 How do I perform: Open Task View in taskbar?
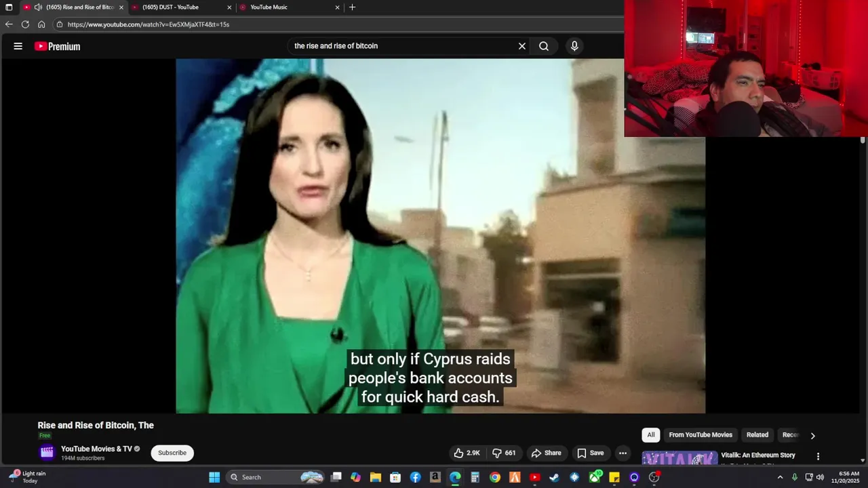click(336, 477)
